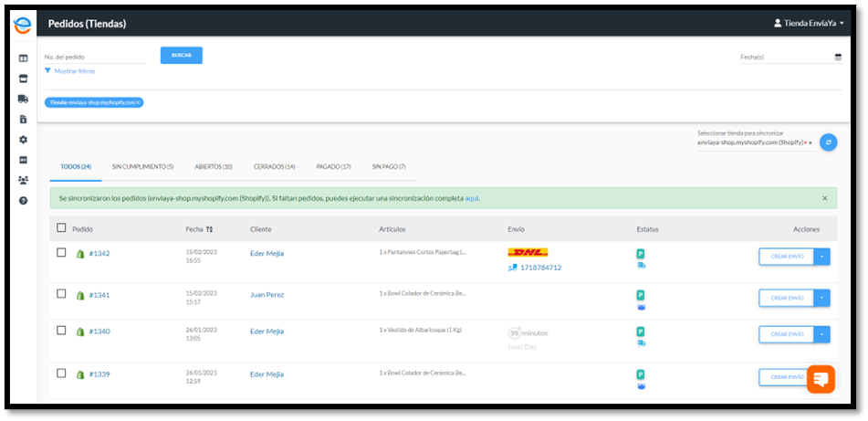Screen dimensions: 868x421
Task: Open the calendar icon next to Fecha(s)
Action: coord(838,57)
